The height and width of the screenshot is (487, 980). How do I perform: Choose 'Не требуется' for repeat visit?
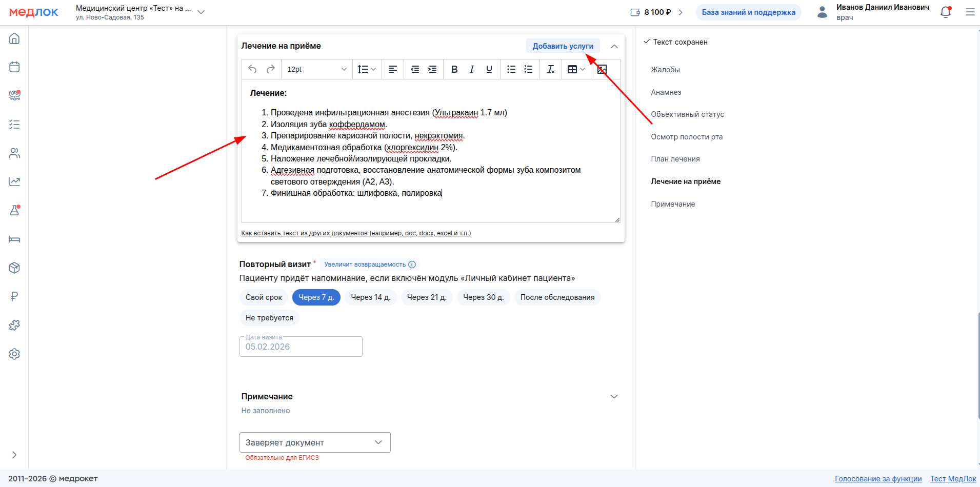(x=269, y=318)
